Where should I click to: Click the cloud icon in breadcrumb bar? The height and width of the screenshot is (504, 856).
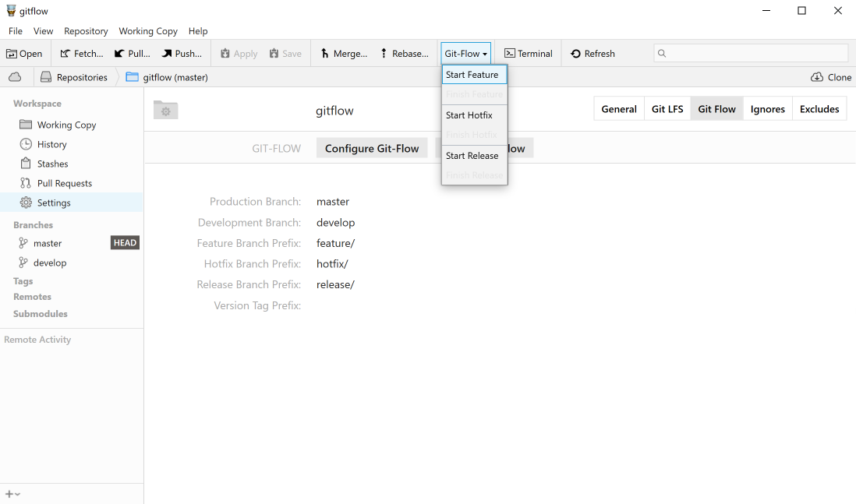coord(15,77)
